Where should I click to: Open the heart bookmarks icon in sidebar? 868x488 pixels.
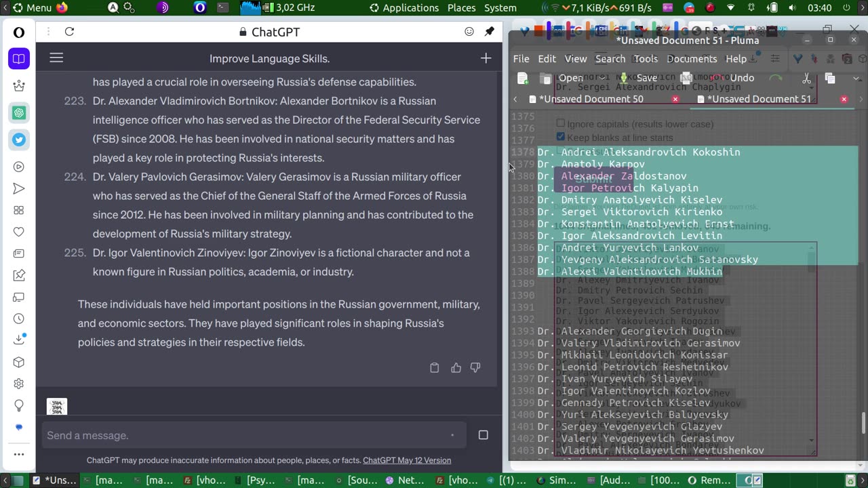tap(19, 232)
